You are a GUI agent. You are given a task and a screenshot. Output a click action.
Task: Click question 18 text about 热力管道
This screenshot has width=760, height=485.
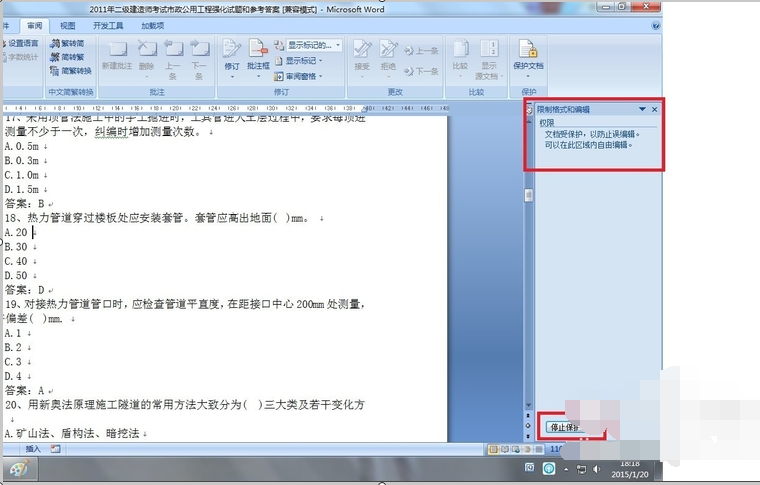158,218
